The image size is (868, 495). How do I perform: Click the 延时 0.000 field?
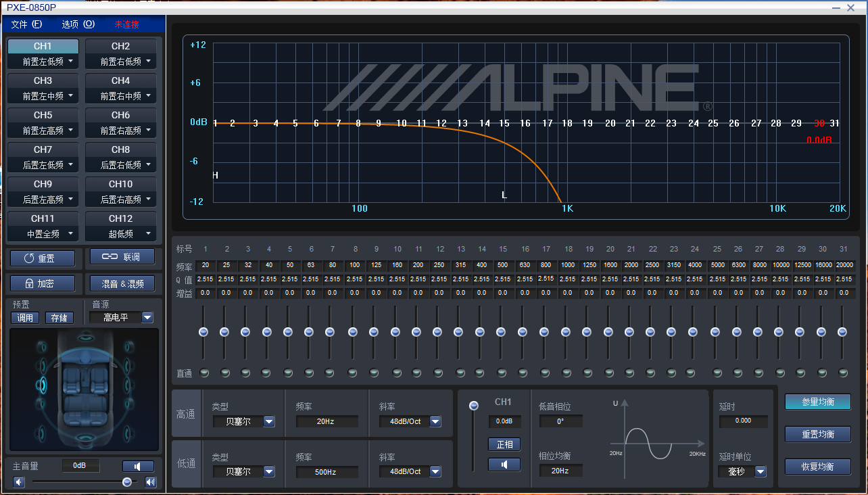pyautogui.click(x=743, y=421)
